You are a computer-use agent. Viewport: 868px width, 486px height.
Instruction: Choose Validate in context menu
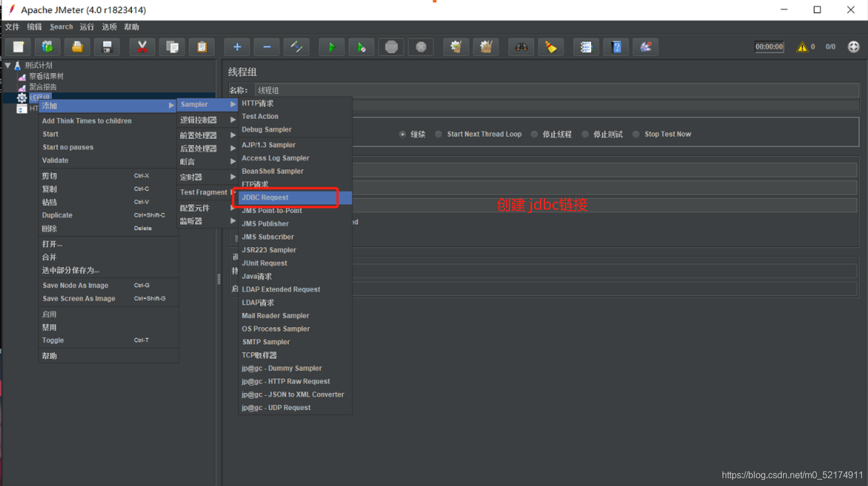108,160
